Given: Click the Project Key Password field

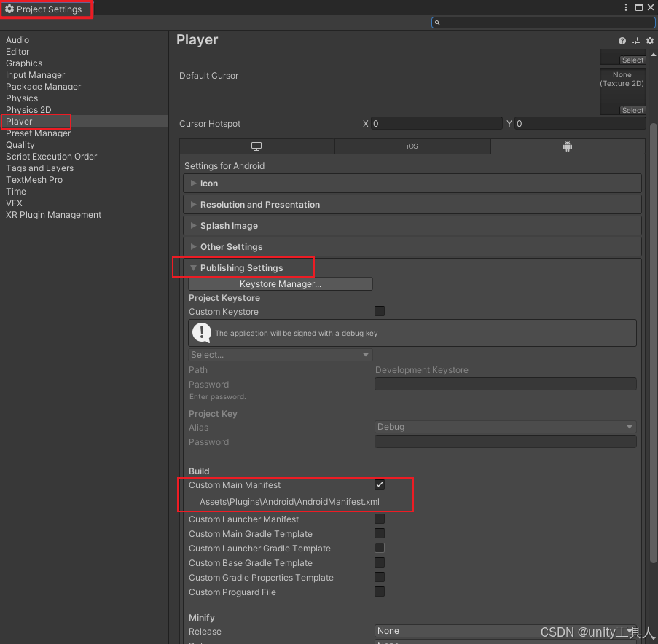Looking at the screenshot, I should [x=505, y=441].
